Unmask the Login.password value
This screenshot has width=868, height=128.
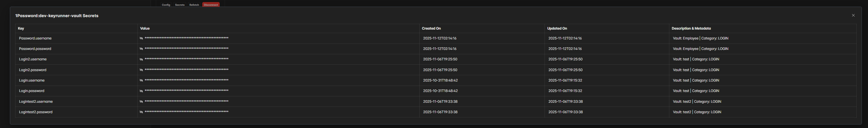[141, 91]
